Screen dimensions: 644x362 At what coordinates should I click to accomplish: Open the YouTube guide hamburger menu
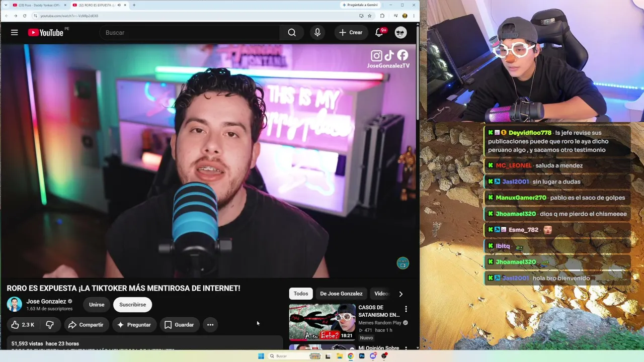tap(14, 33)
